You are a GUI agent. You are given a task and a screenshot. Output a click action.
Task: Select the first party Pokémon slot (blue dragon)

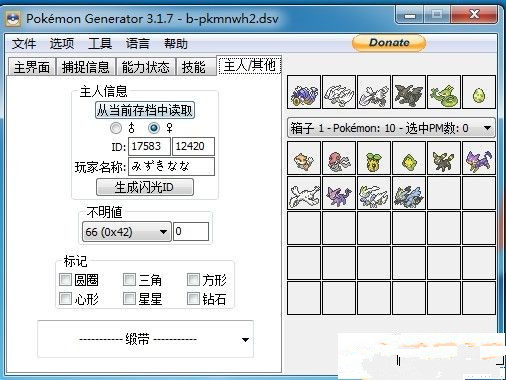(304, 92)
